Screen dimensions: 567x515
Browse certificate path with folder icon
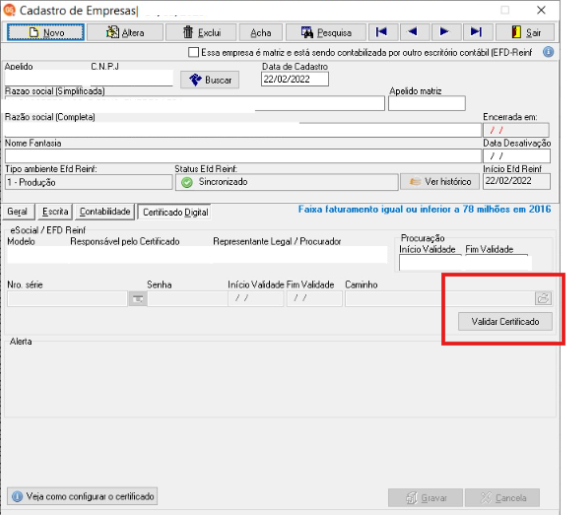(543, 298)
